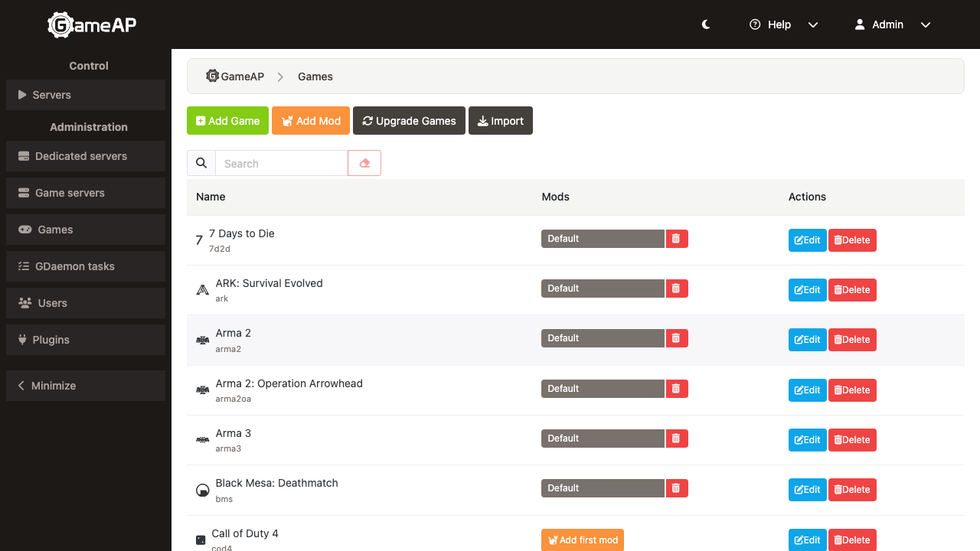Open Default mod of Arma 3

point(603,439)
